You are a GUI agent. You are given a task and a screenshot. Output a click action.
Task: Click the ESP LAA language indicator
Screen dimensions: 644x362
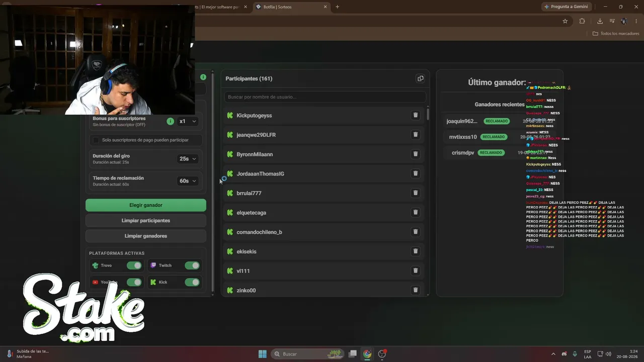coord(588,354)
